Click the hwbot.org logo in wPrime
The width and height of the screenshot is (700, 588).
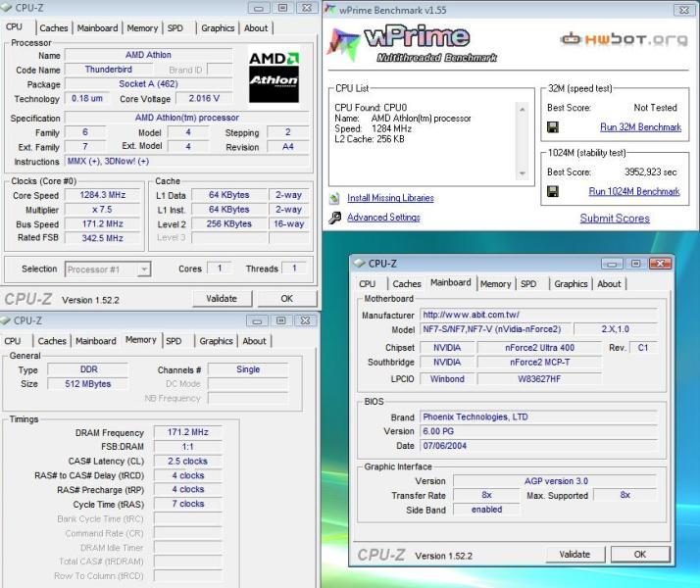click(x=624, y=39)
